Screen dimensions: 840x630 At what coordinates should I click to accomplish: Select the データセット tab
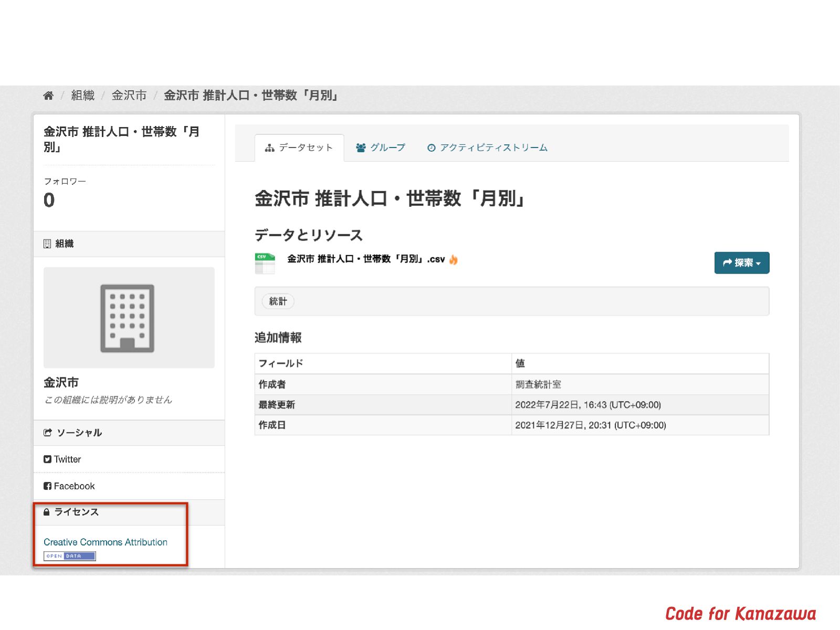(x=299, y=148)
